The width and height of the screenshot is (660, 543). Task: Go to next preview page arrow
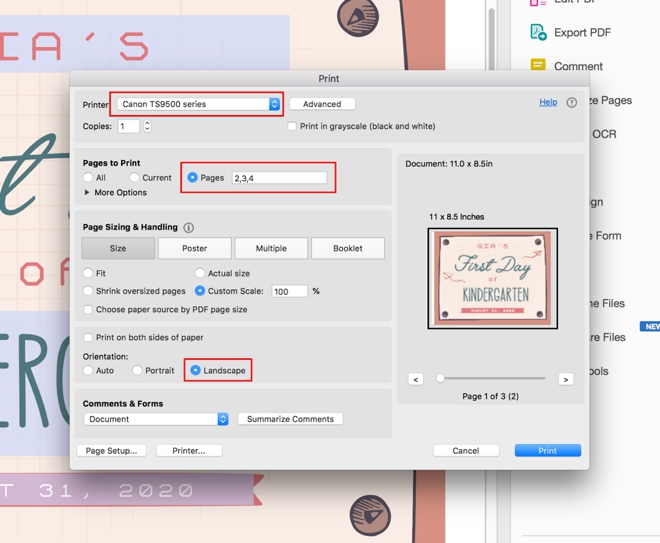click(566, 379)
